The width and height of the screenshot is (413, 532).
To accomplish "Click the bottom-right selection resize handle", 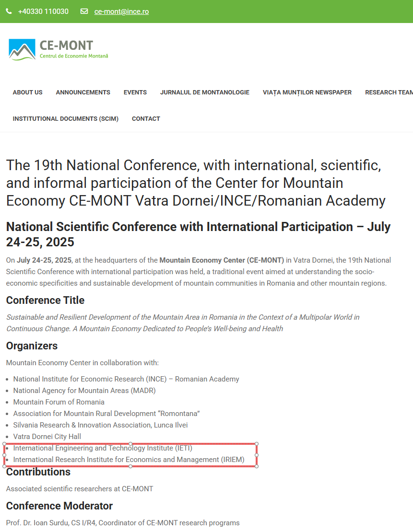I will coord(257,466).
